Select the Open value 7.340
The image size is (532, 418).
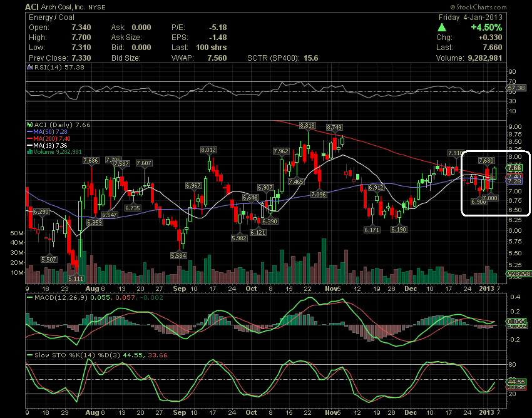pos(81,28)
